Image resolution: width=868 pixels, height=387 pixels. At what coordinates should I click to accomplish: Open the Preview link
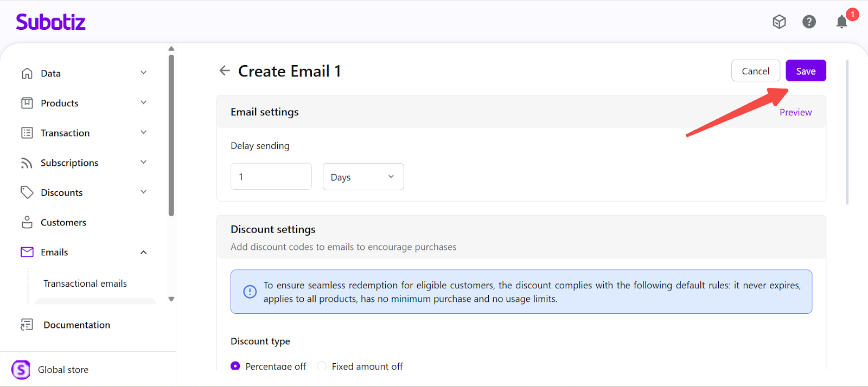[x=795, y=112]
